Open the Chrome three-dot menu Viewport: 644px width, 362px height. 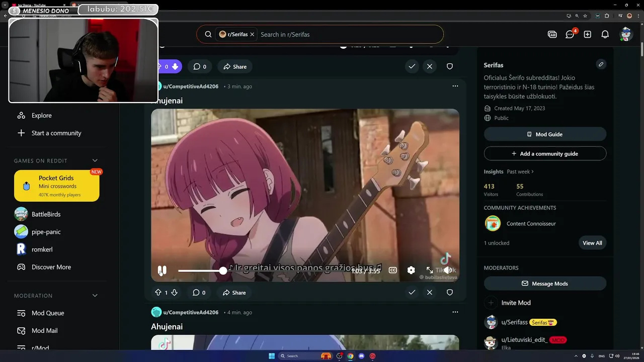(638, 16)
